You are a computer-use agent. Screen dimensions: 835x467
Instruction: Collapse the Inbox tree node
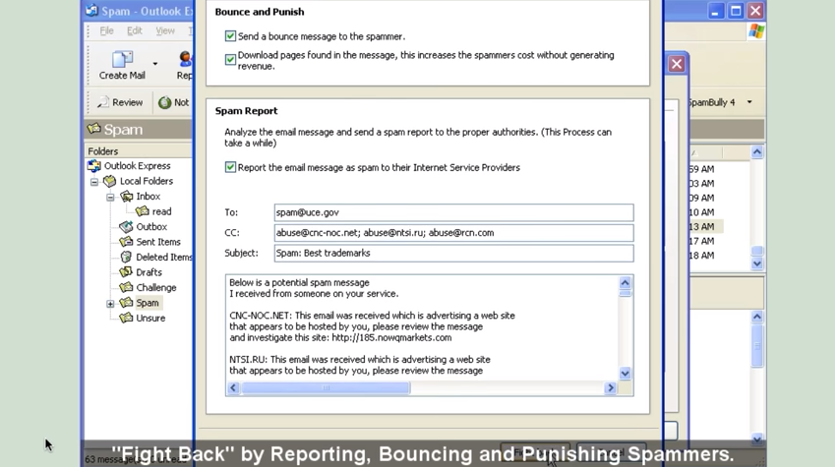click(110, 197)
